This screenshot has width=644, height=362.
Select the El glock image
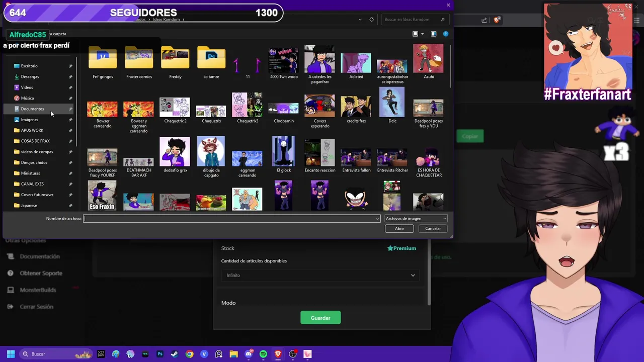pyautogui.click(x=284, y=154)
